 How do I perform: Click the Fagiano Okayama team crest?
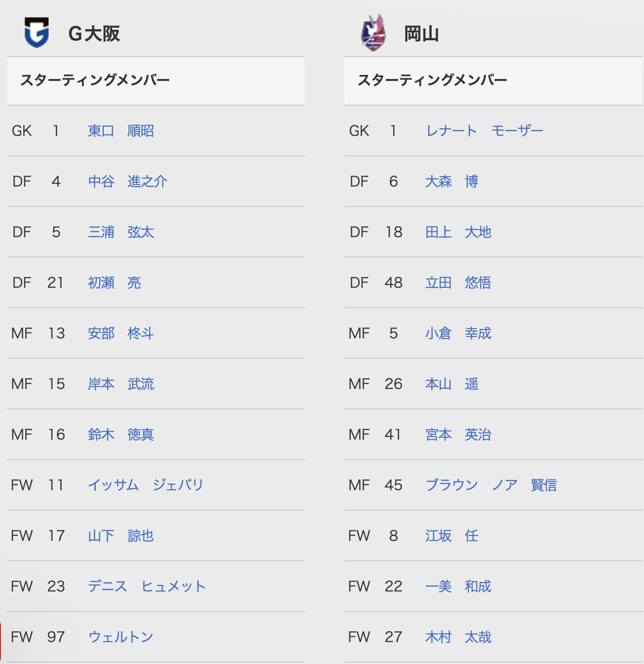[x=373, y=33]
